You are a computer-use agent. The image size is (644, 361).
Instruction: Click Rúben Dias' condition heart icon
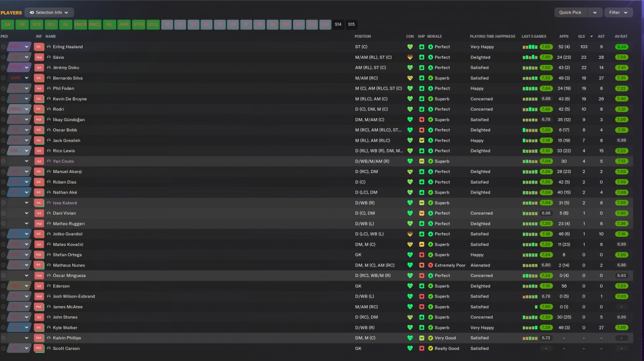click(410, 182)
